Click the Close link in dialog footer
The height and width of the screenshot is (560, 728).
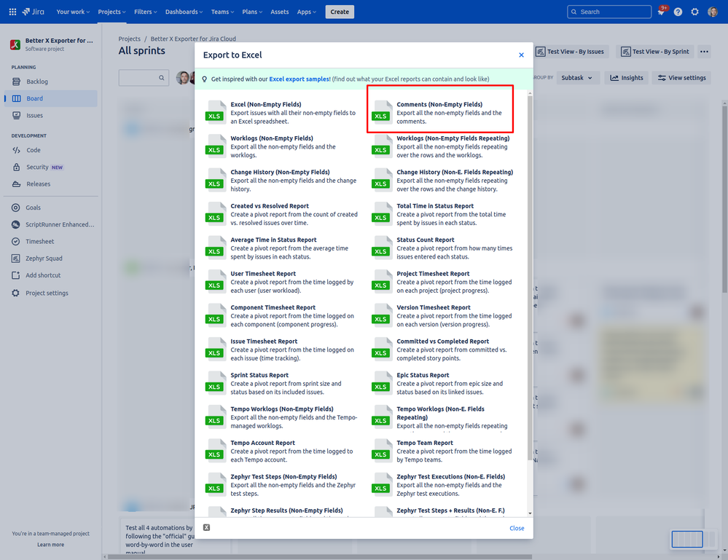tap(517, 528)
